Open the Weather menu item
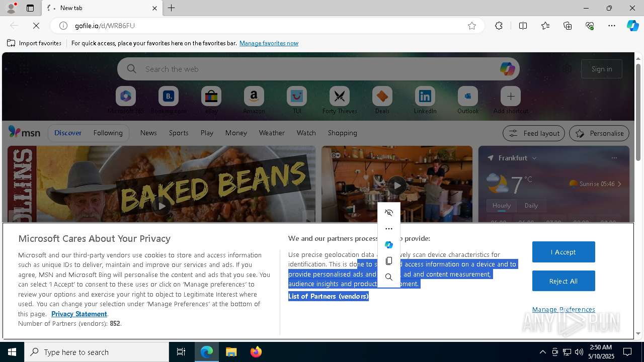Viewport: 644px width, 362px height. pyautogui.click(x=272, y=133)
